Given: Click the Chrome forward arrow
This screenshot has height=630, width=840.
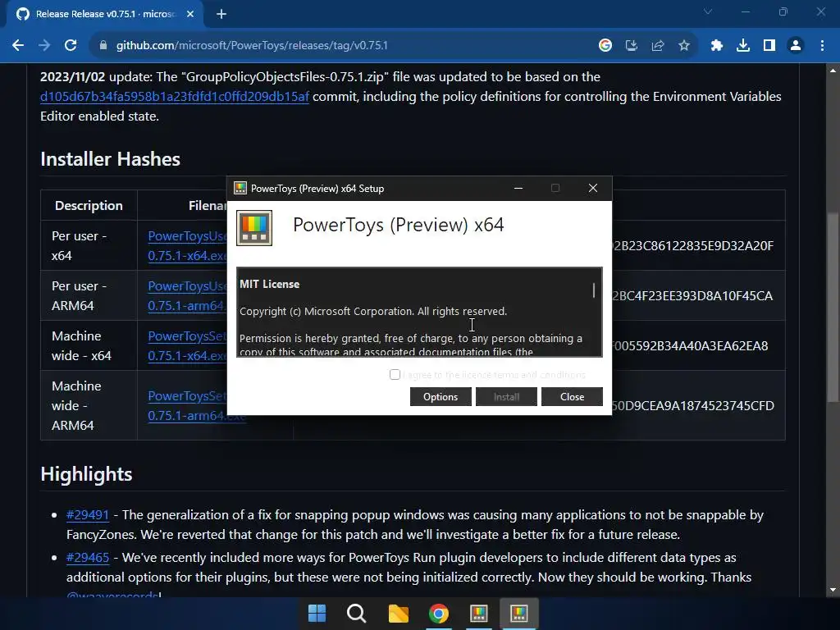Looking at the screenshot, I should point(44,46).
